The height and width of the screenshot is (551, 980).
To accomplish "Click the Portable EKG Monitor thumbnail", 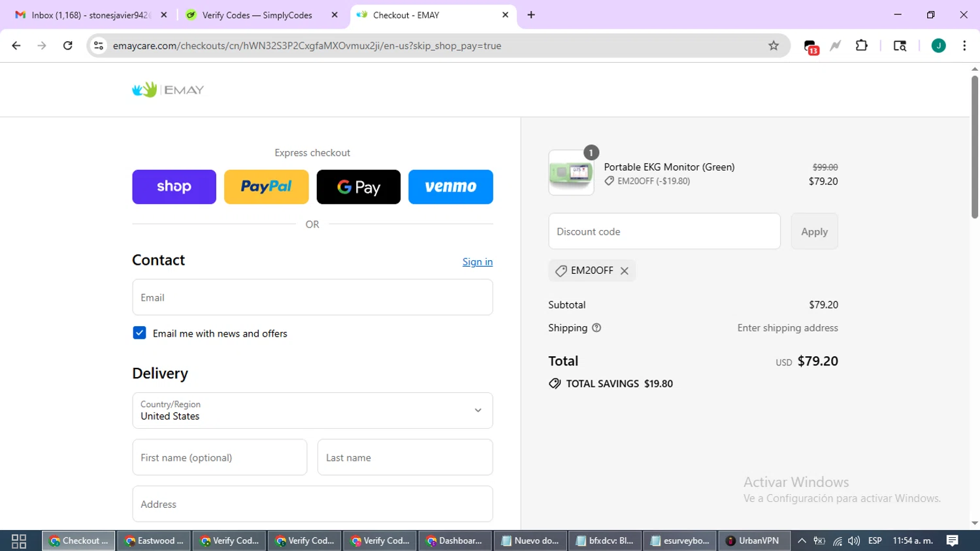I will coord(571,173).
